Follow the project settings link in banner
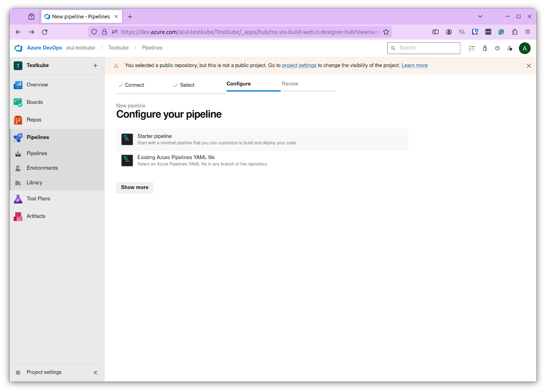 [x=299, y=66]
